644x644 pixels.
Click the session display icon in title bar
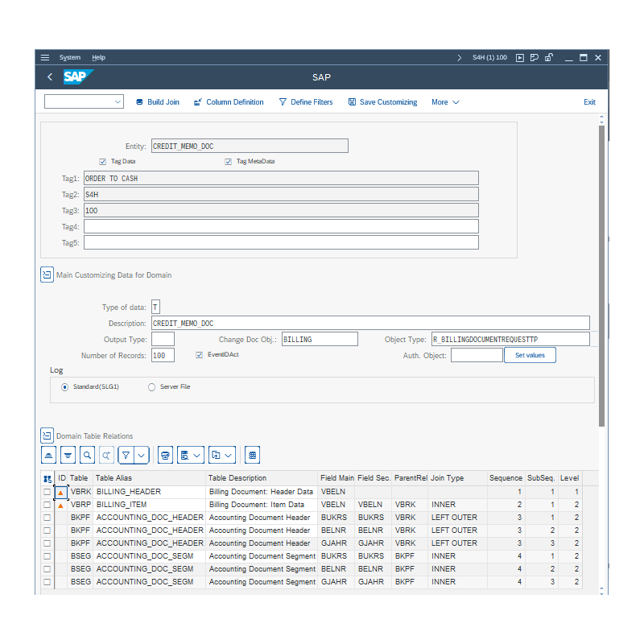click(534, 57)
